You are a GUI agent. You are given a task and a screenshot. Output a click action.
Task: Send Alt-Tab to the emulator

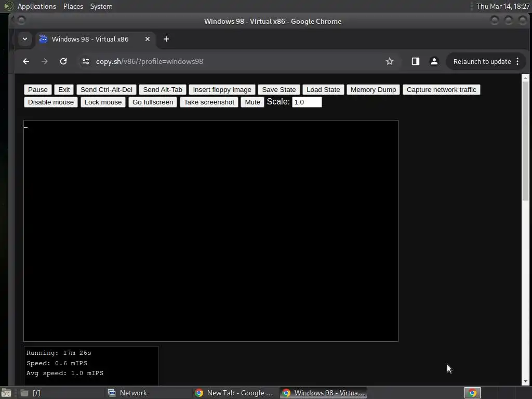[163, 89]
